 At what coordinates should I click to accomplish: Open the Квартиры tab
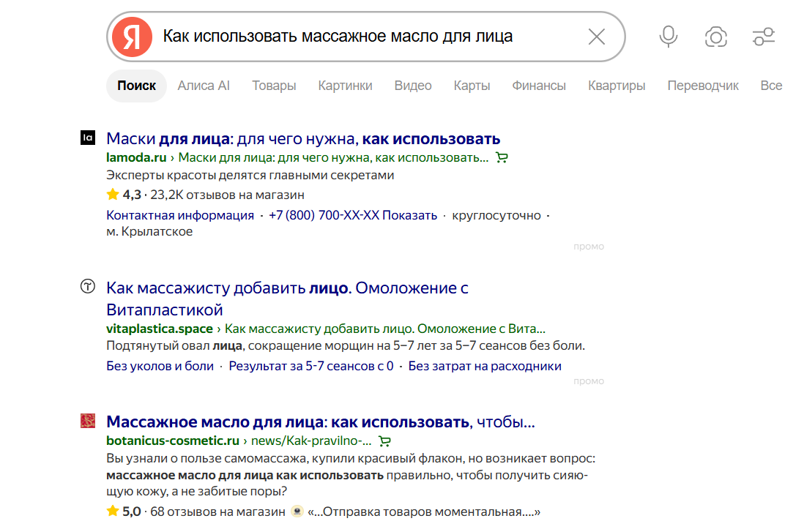(x=617, y=86)
